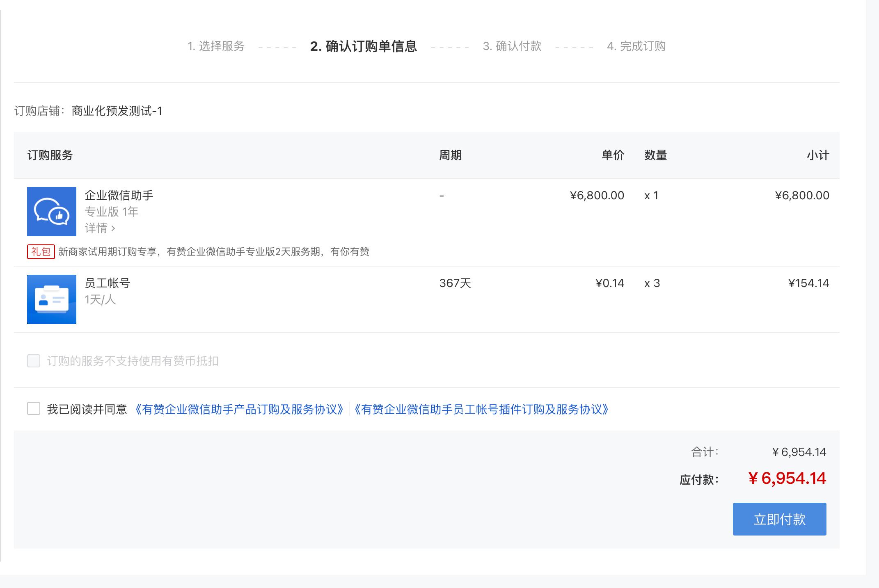
Task: Select step 4. 完成订购
Action: pyautogui.click(x=636, y=46)
